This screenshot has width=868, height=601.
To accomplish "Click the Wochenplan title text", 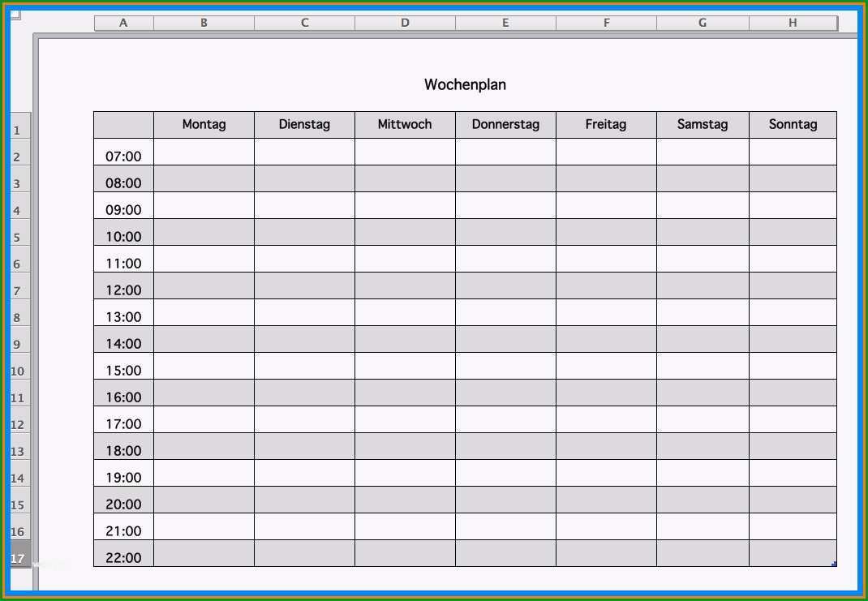I will [465, 84].
